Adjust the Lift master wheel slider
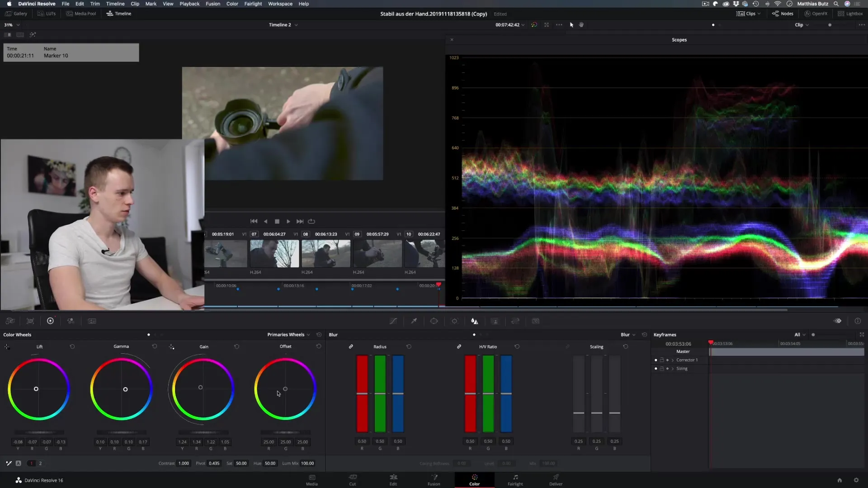 39,432
